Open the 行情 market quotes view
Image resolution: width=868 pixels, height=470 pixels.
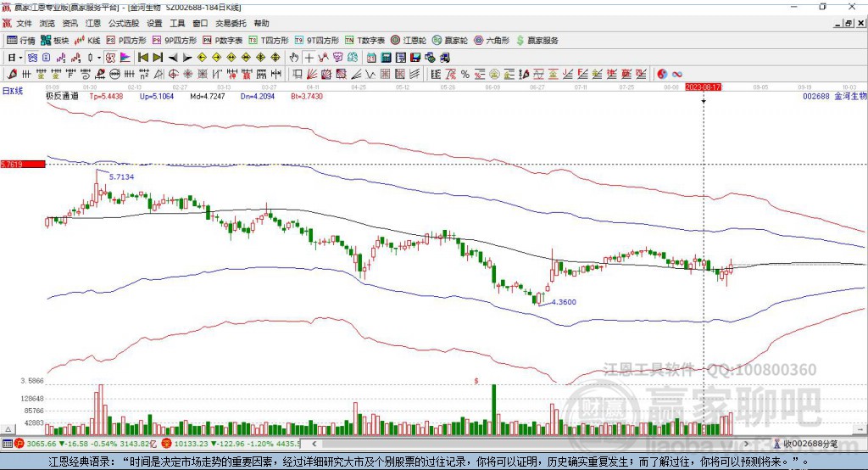(21, 41)
